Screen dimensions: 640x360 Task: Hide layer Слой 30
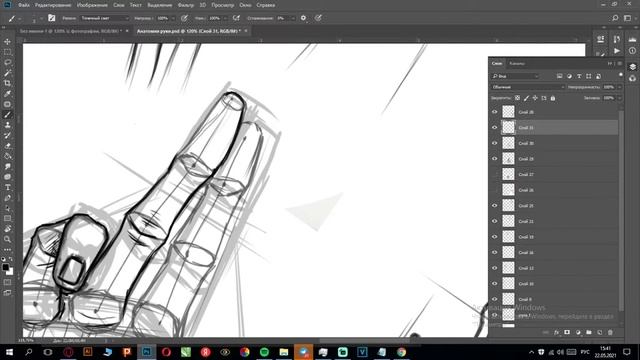coord(495,143)
